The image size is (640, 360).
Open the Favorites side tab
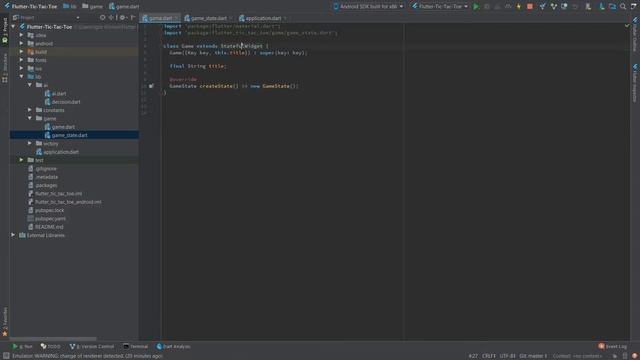coord(5,322)
